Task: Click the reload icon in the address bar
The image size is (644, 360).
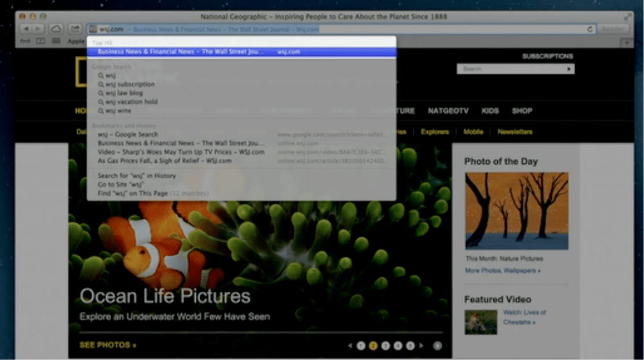Action: 590,29
